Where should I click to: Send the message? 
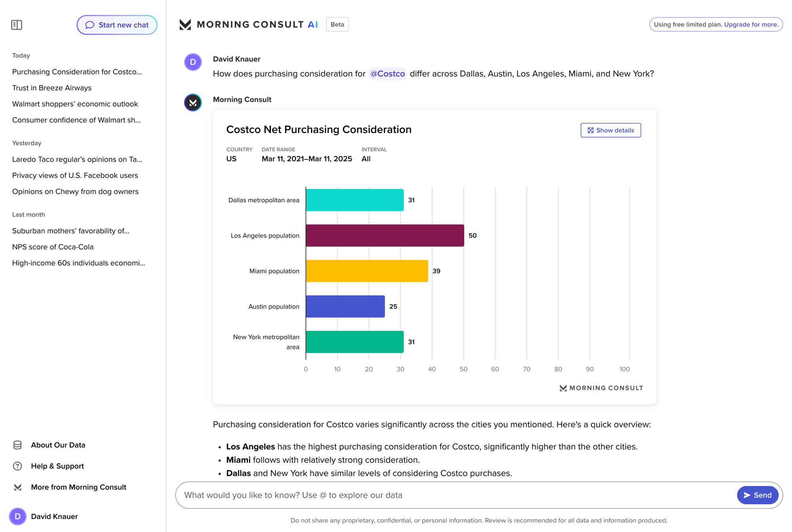point(758,495)
